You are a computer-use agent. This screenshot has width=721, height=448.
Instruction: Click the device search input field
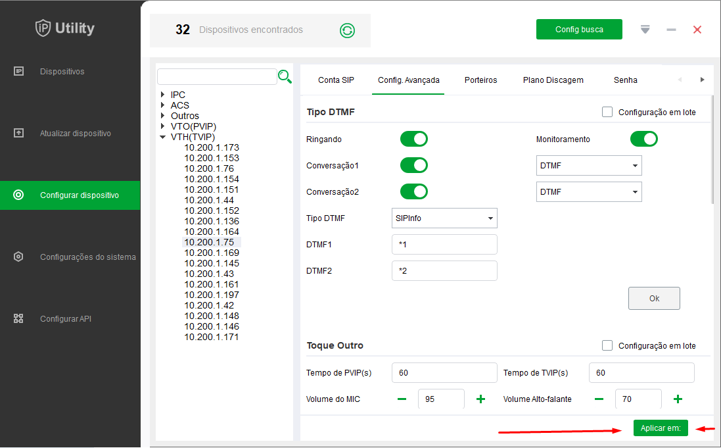click(x=217, y=77)
